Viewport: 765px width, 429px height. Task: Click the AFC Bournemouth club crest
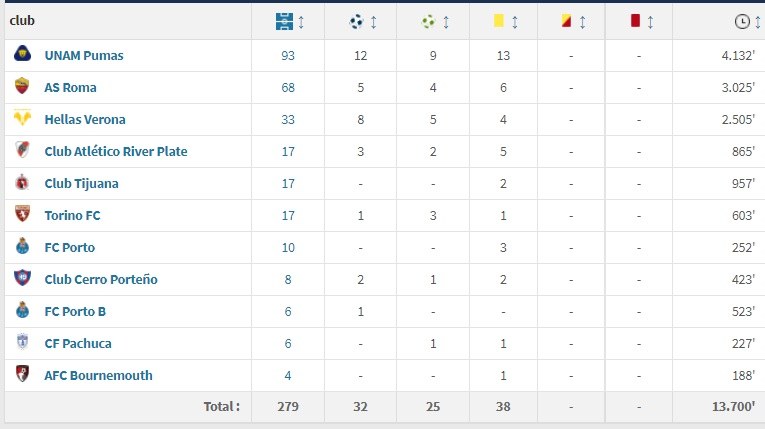pyautogui.click(x=22, y=373)
